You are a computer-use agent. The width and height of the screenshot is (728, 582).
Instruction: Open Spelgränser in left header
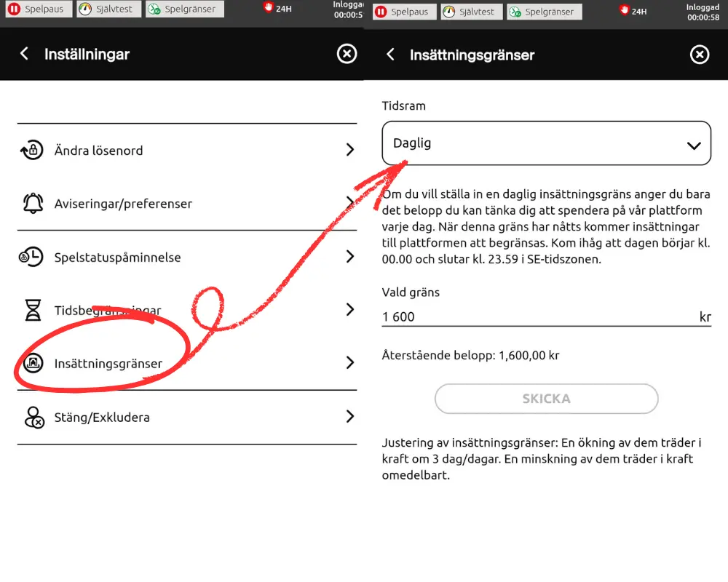(x=184, y=8)
